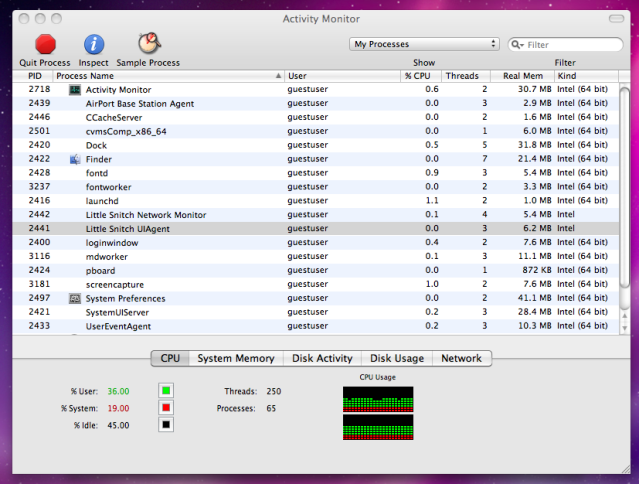
Task: Open the Inspect info icon
Action: [x=94, y=44]
